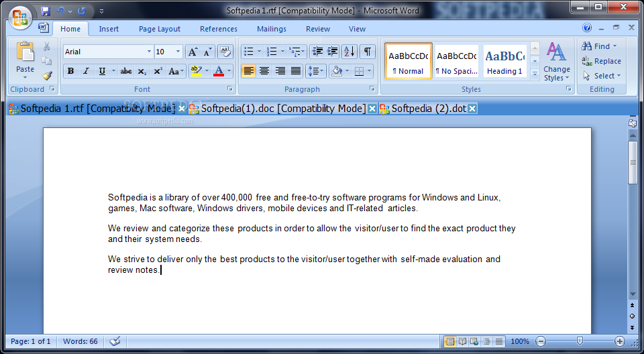Viewport: 644px width, 354px height.
Task: Activate the Format Painter brush
Action: coord(46,76)
